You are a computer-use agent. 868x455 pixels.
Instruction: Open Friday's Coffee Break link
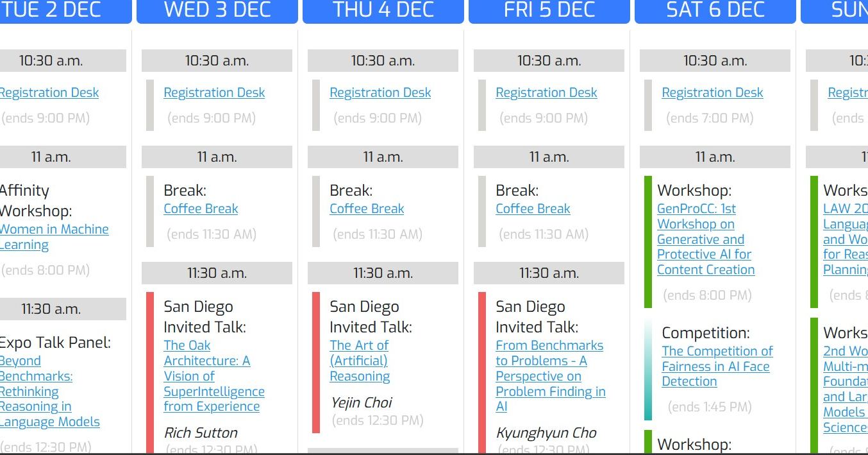point(533,209)
